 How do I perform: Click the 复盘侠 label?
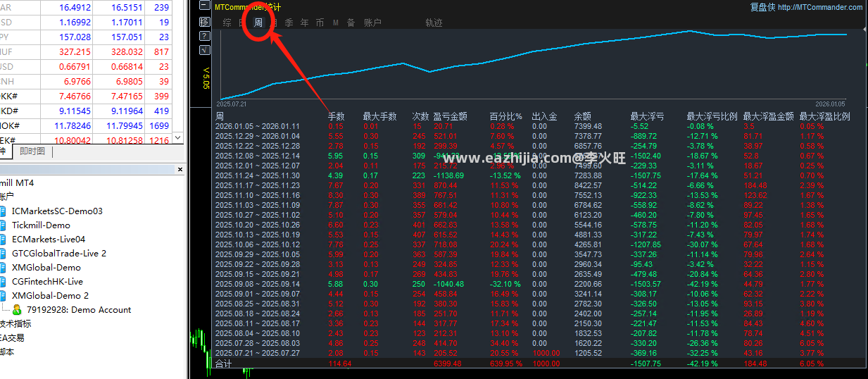[762, 7]
